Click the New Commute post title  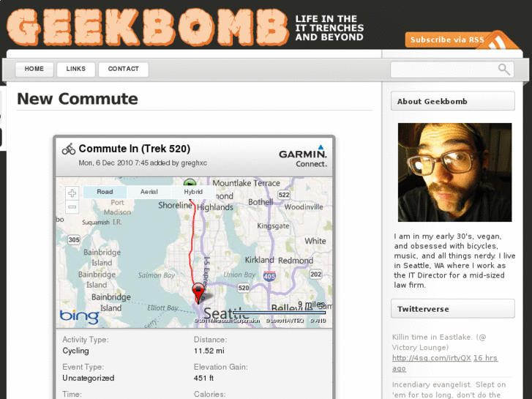78,99
